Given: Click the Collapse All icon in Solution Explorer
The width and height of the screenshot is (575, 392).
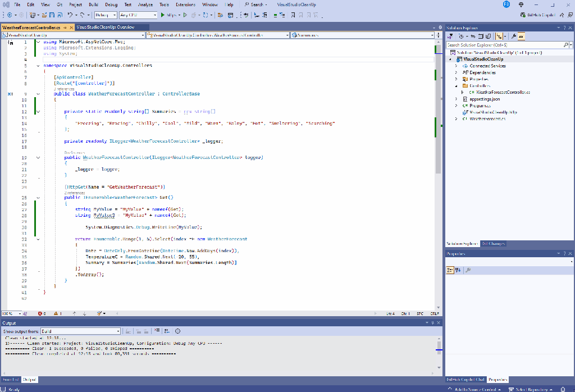Looking at the screenshot, I should coord(480,36).
